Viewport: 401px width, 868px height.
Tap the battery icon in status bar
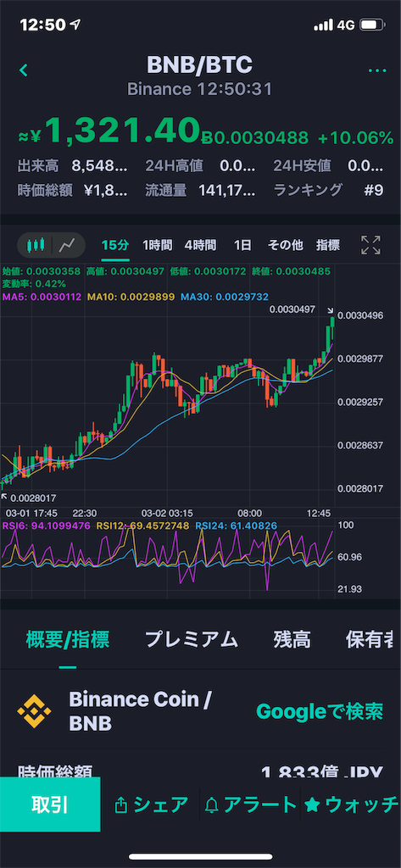coord(372,25)
